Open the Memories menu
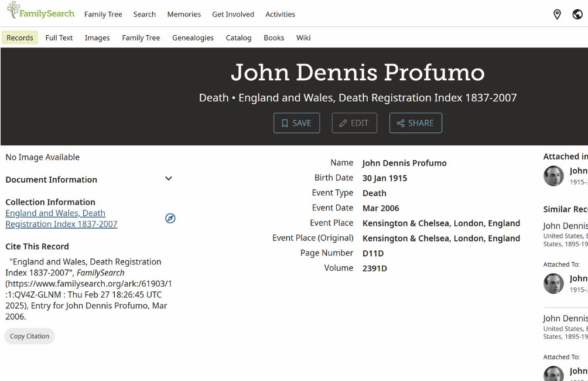Screen dimensions: 588x381 coord(184,14)
